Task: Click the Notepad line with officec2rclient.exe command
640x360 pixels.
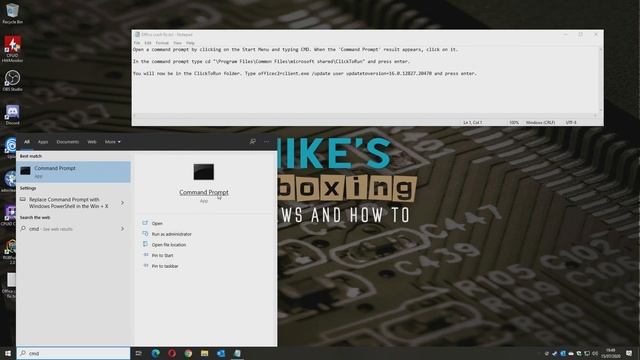Action: pos(305,73)
